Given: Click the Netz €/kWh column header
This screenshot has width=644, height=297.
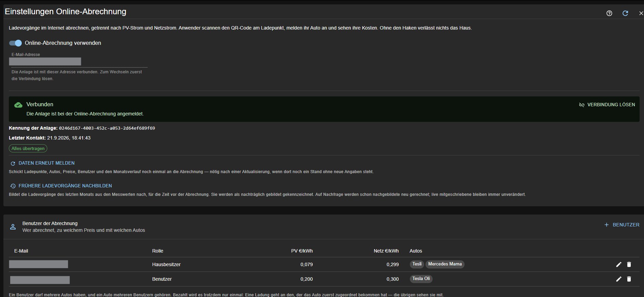Looking at the screenshot, I should (386, 251).
